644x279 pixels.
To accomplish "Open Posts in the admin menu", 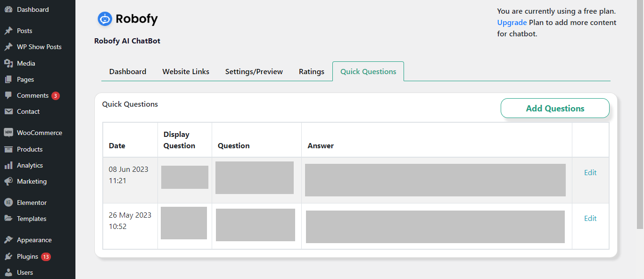I will click(25, 31).
